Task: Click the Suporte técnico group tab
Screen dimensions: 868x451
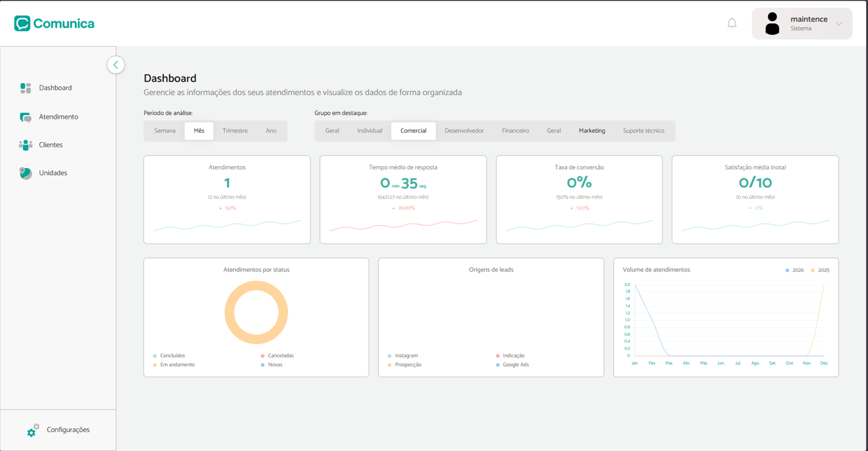Action: coord(644,131)
